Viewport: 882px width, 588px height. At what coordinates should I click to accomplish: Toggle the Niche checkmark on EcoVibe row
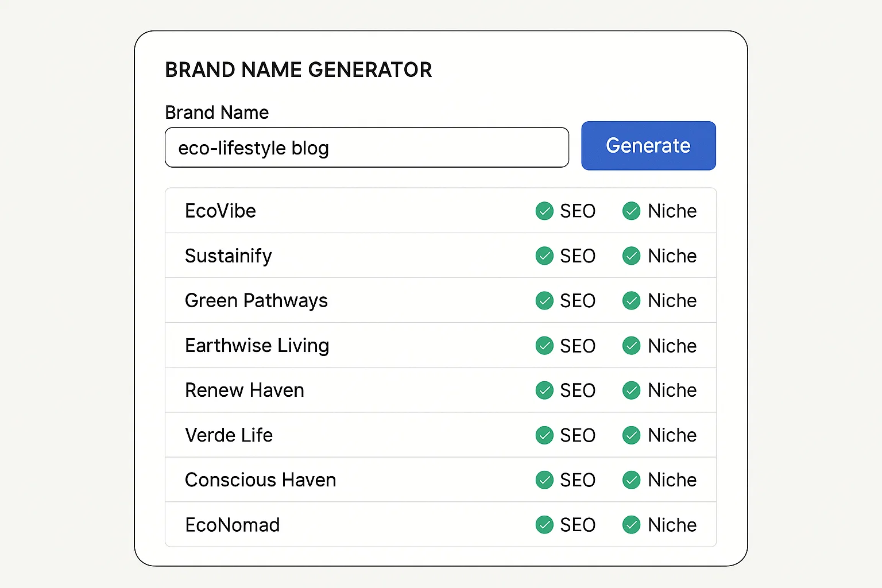pyautogui.click(x=631, y=211)
